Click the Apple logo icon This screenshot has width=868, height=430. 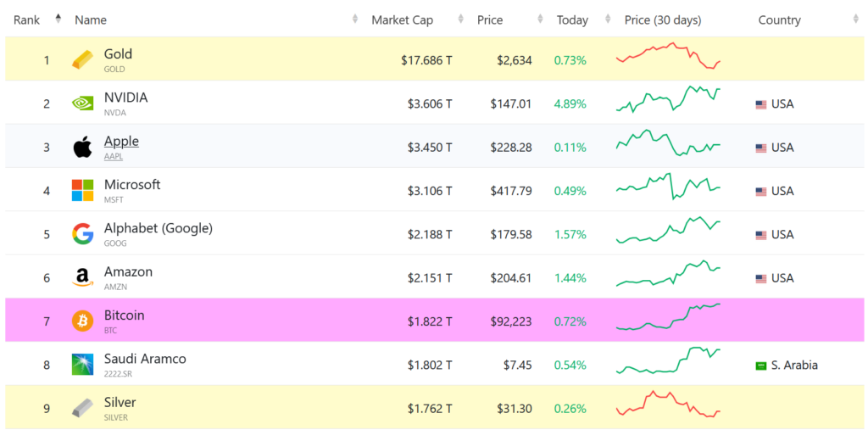(x=82, y=148)
